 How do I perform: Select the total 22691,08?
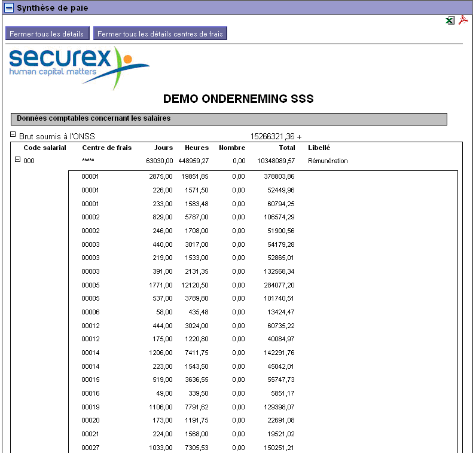click(x=281, y=421)
